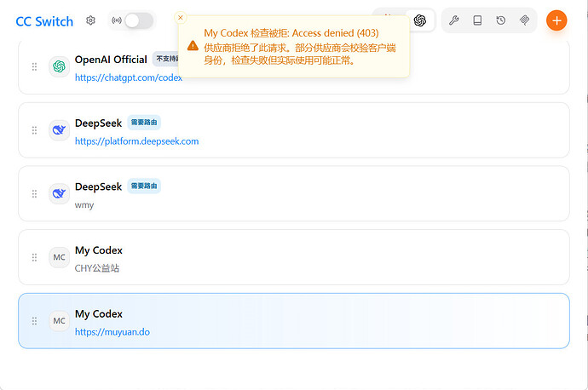Open the https://muyuan.do link
The width and height of the screenshot is (588, 390).
[x=112, y=332]
